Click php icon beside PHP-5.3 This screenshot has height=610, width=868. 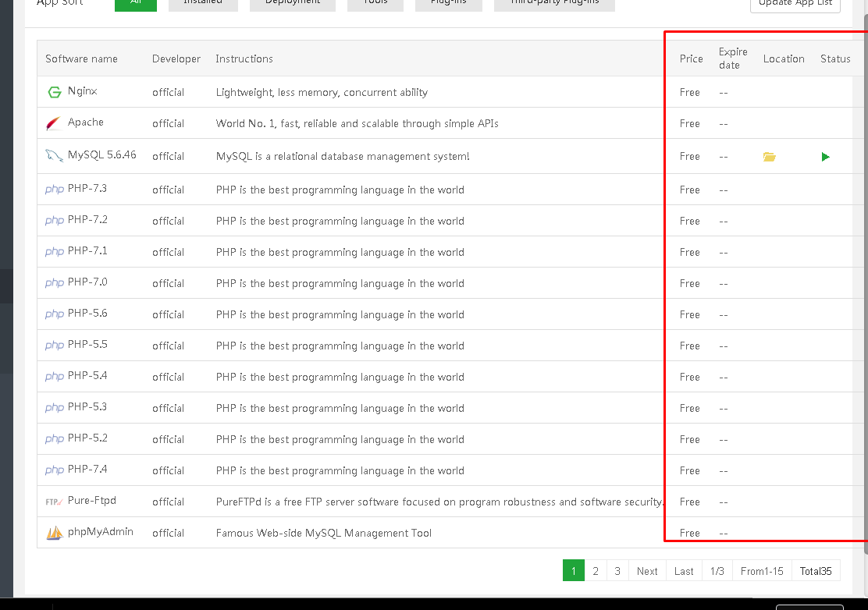[55, 408]
